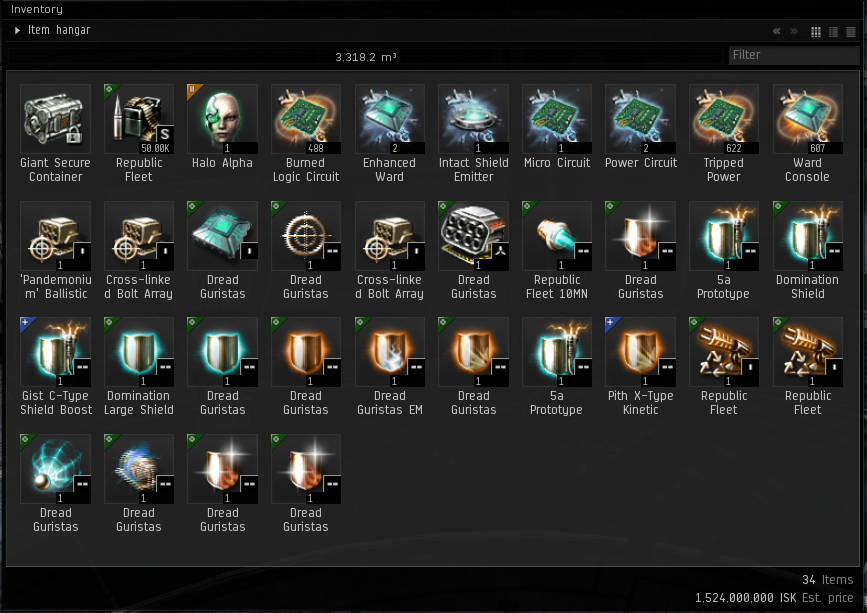
Task: Click the '1,524,000,000 ISK Est. price' text
Action: coord(774,598)
